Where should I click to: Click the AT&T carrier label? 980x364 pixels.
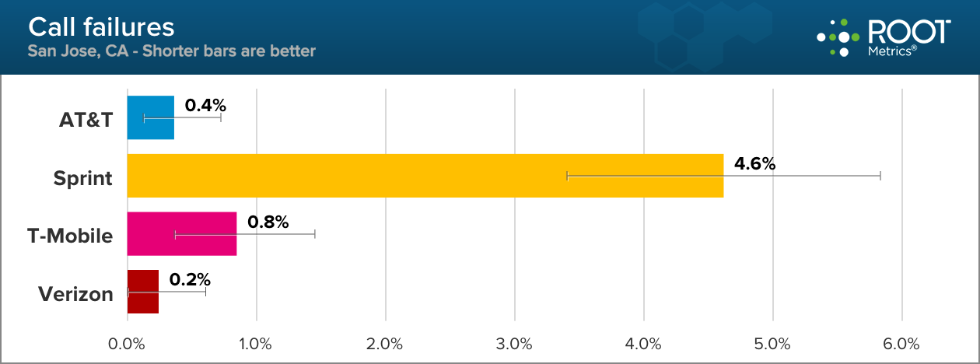coord(86,121)
